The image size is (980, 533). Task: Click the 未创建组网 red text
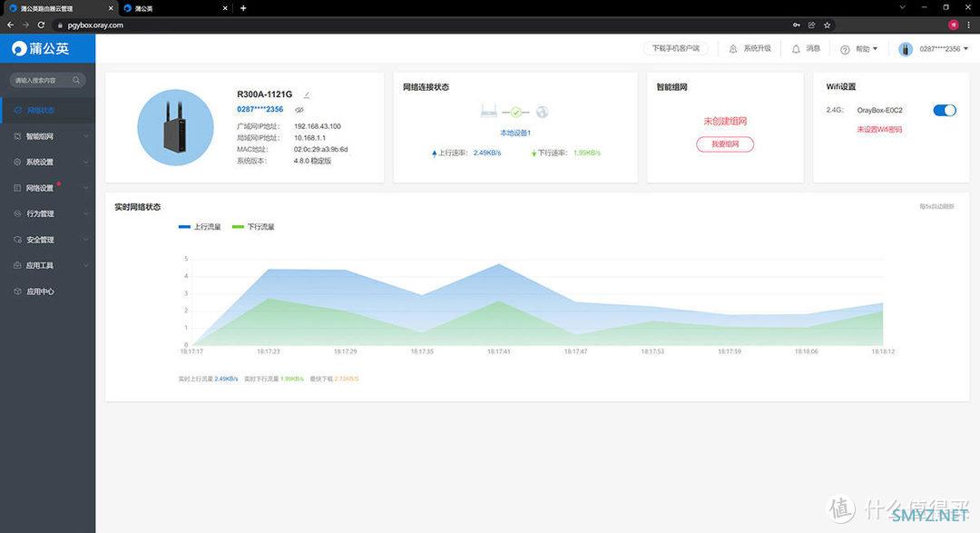click(x=725, y=121)
